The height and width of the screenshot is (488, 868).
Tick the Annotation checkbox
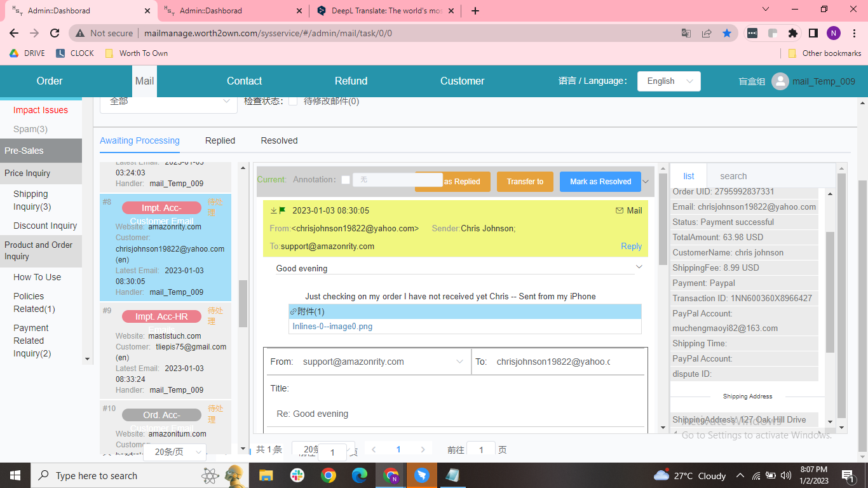346,180
